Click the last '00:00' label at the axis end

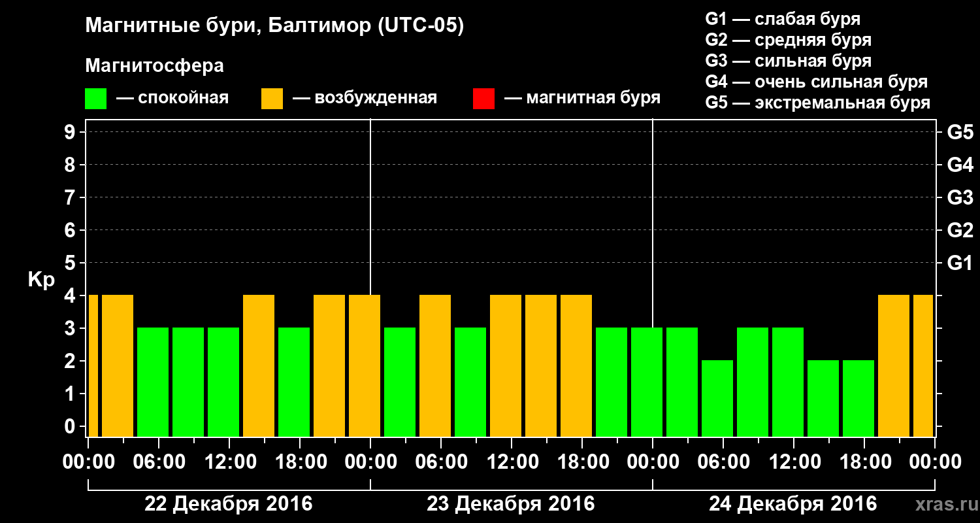coord(935,462)
